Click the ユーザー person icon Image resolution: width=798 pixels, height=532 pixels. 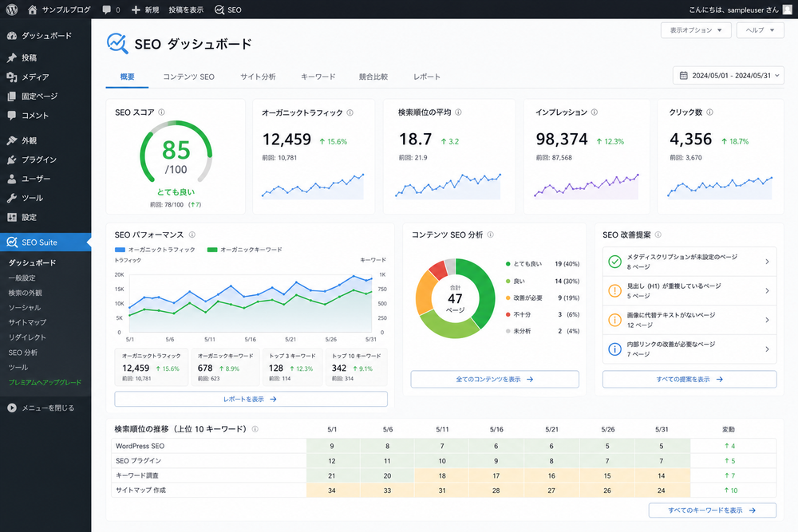tap(12, 179)
